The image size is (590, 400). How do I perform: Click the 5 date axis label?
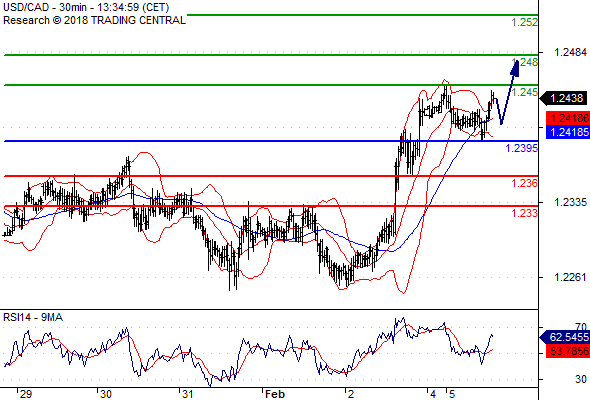pos(452,394)
